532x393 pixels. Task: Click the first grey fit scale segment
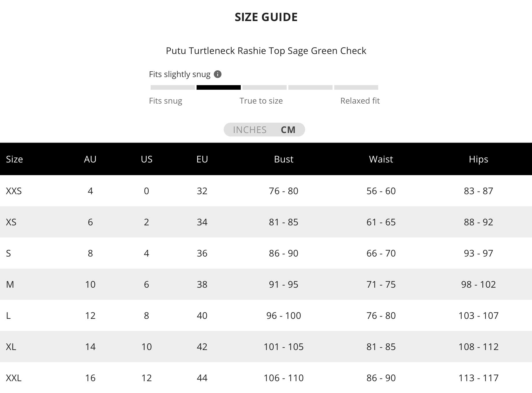(173, 87)
